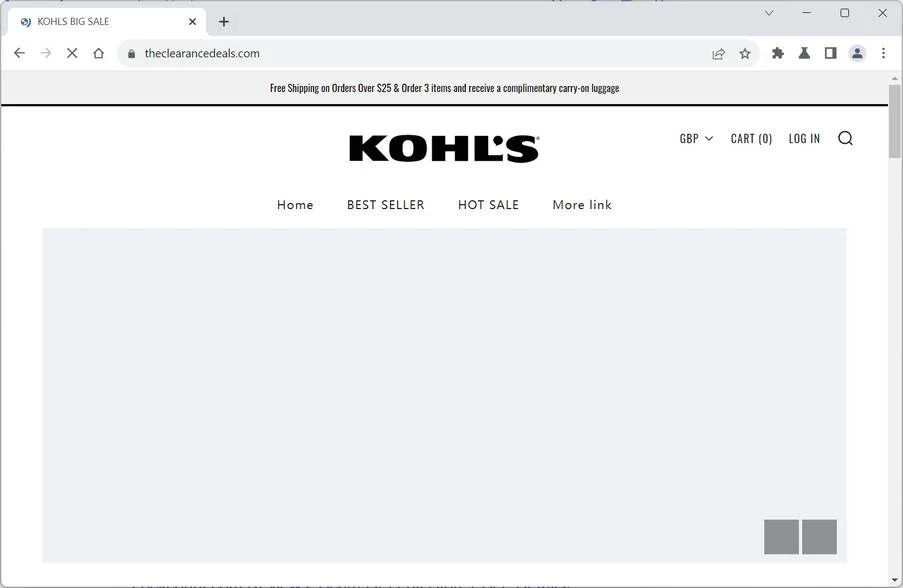903x588 pixels.
Task: Expand the tab search chevron
Action: (769, 13)
